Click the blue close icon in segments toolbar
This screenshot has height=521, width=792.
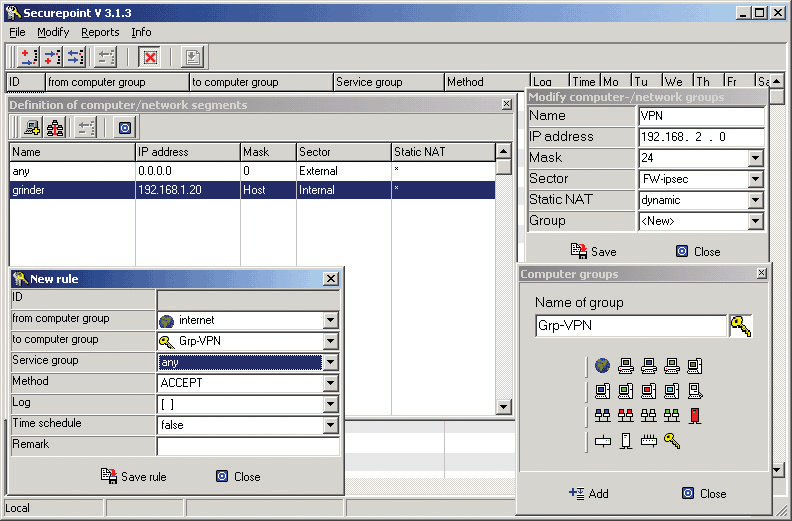pyautogui.click(x=125, y=128)
